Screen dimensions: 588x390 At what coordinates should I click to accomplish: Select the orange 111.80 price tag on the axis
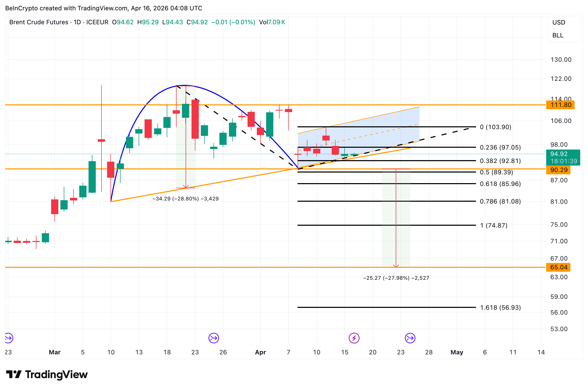tap(560, 105)
